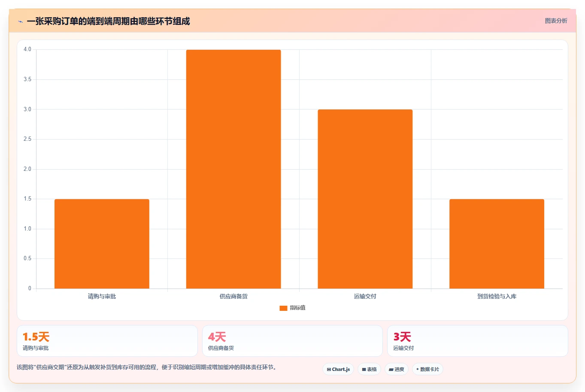This screenshot has height=392, width=585.
Task: Click the 2.0 y-axis tick label
Action: (27, 169)
